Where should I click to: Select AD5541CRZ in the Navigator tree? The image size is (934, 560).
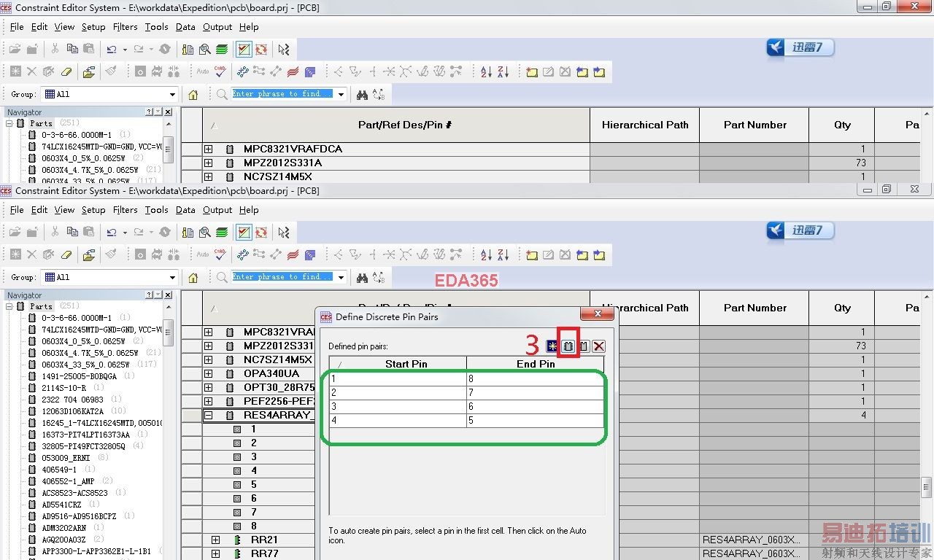[x=61, y=505]
